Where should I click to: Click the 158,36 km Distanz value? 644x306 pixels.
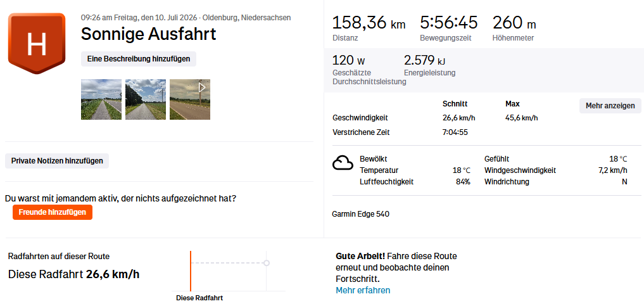[x=369, y=23]
